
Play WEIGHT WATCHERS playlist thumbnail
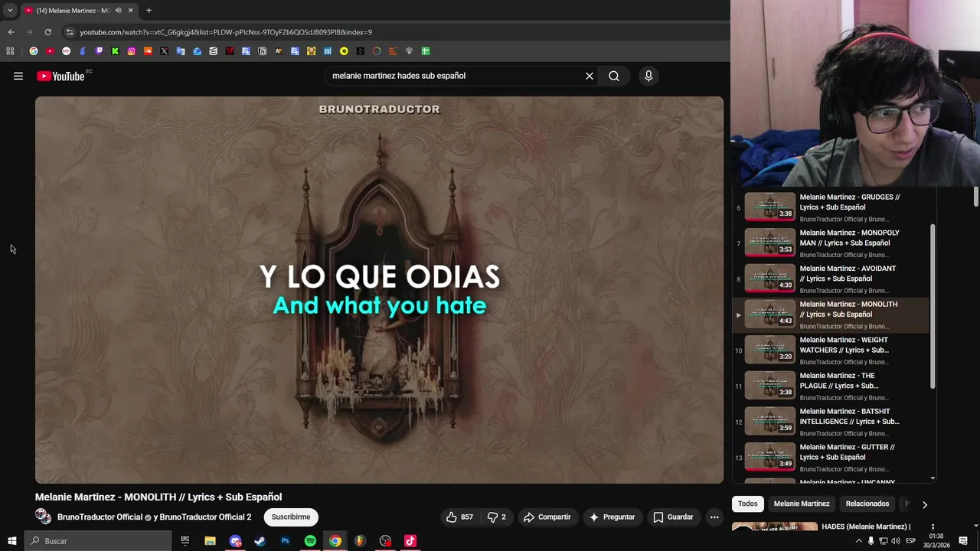(x=770, y=350)
